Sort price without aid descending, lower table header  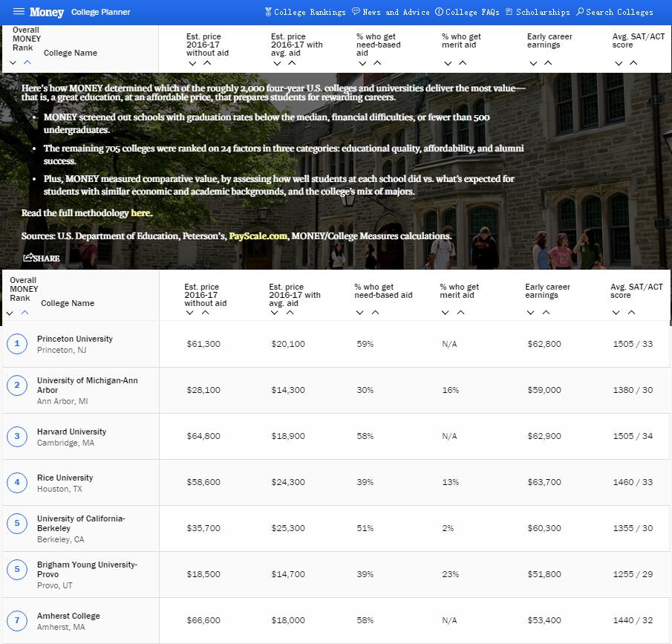pos(190,313)
